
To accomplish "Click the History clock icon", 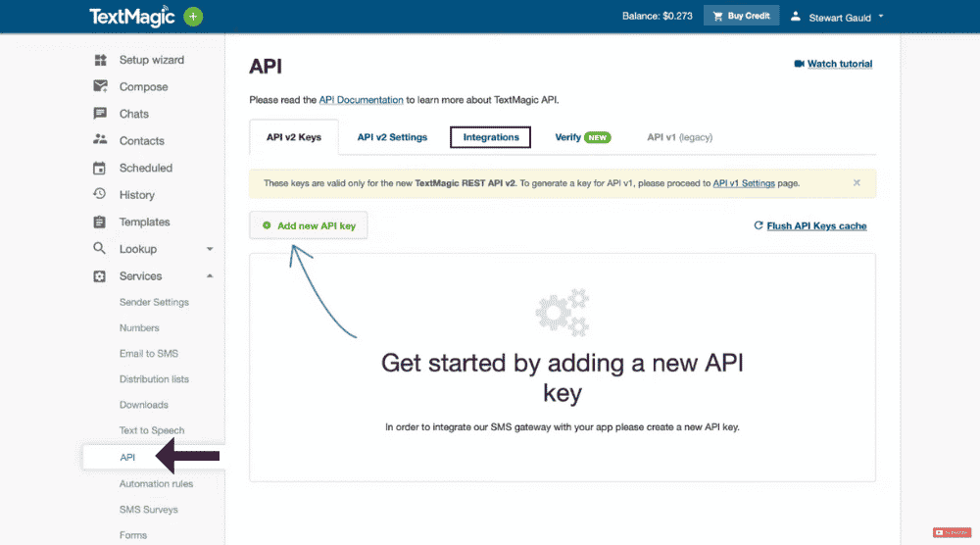I will [99, 194].
